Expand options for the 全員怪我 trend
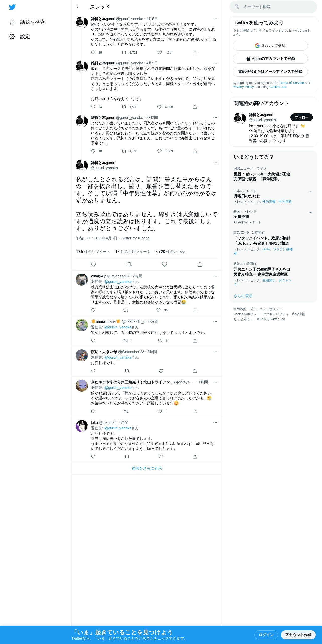This screenshot has width=322, height=644. (x=310, y=212)
